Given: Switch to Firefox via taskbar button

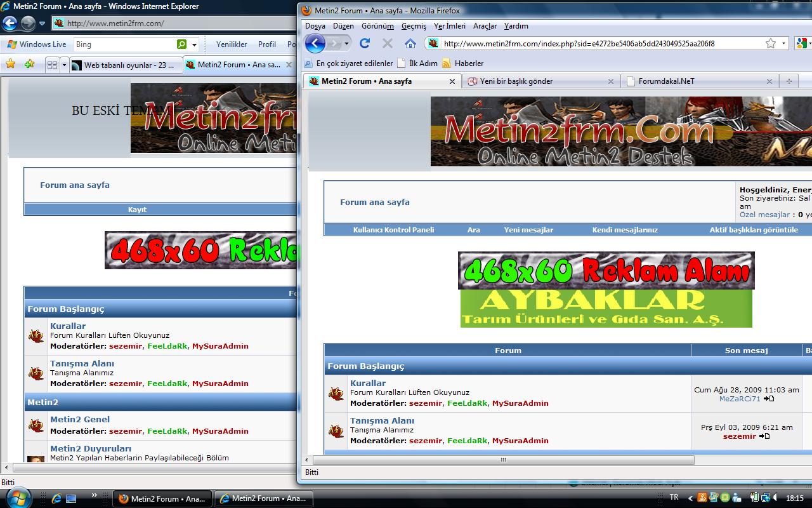Looking at the screenshot, I should click(x=162, y=498).
